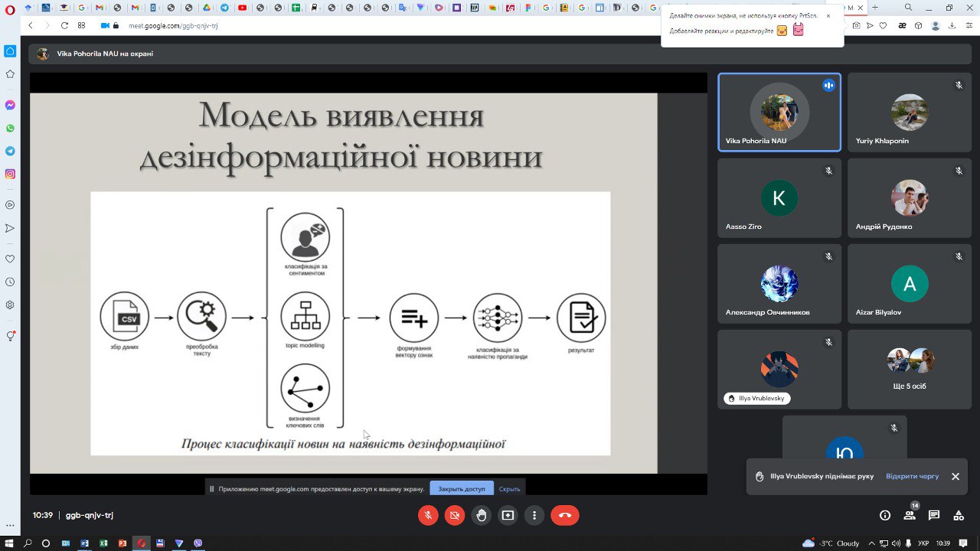Open the Opera snapshot camera icon
Image resolution: width=980 pixels, height=551 pixels.
857,25
